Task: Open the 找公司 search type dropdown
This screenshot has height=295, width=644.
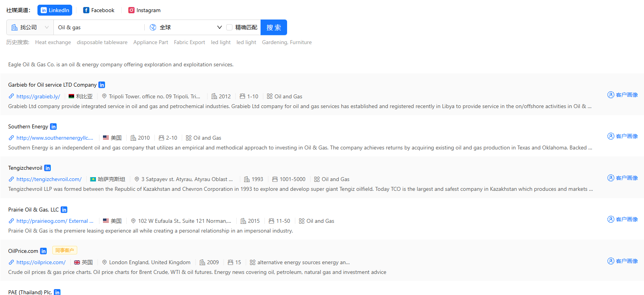Action: tap(30, 27)
